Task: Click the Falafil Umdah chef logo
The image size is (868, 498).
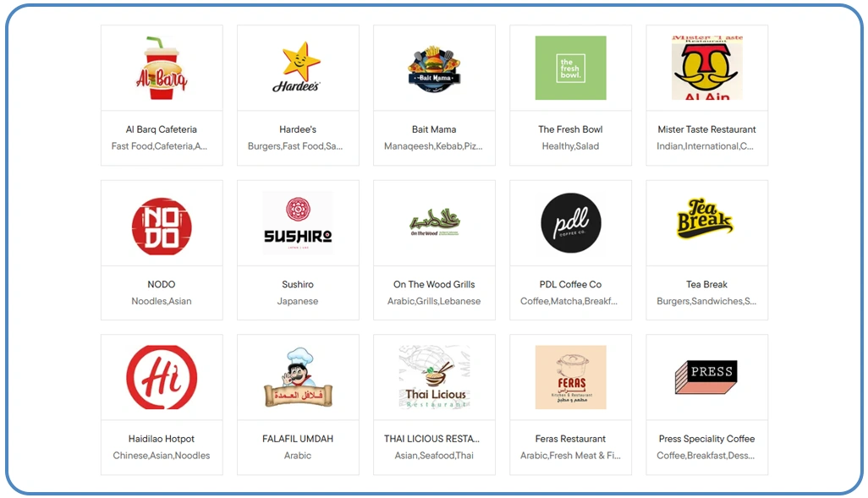Action: pos(298,377)
